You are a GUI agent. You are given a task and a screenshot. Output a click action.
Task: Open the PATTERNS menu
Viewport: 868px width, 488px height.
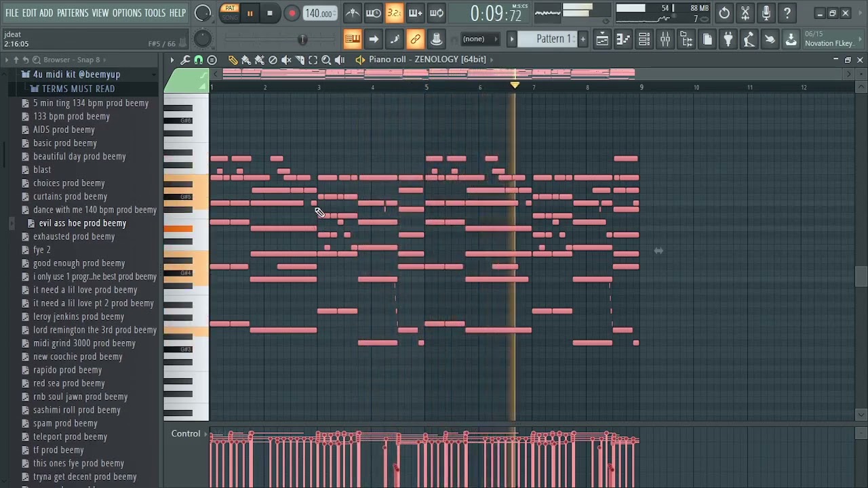pyautogui.click(x=73, y=13)
